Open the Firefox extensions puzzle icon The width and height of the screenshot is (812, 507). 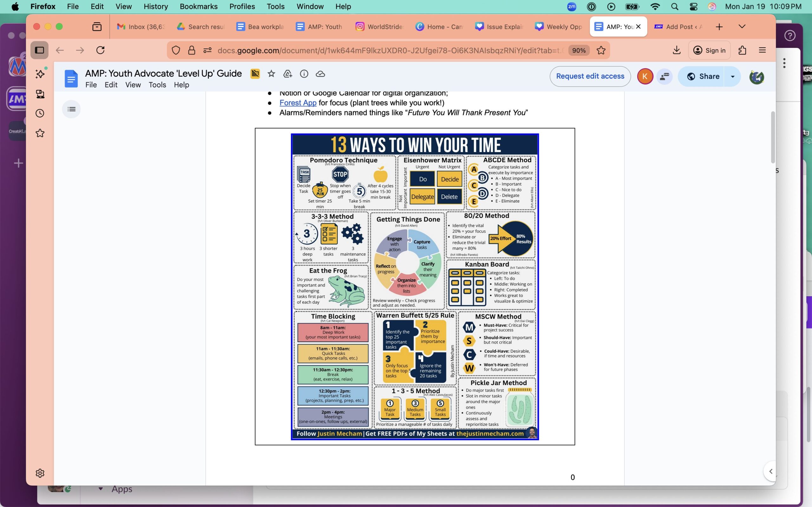point(742,50)
